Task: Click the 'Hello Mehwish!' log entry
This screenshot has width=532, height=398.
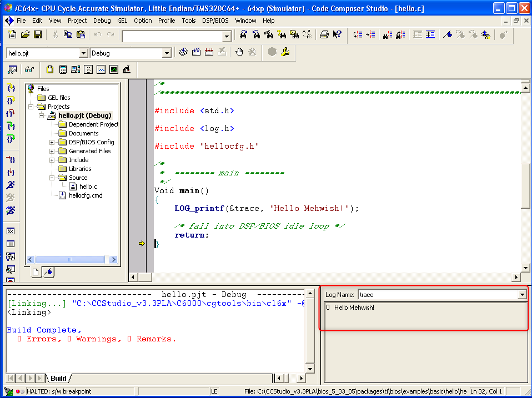Action: pyautogui.click(x=354, y=308)
